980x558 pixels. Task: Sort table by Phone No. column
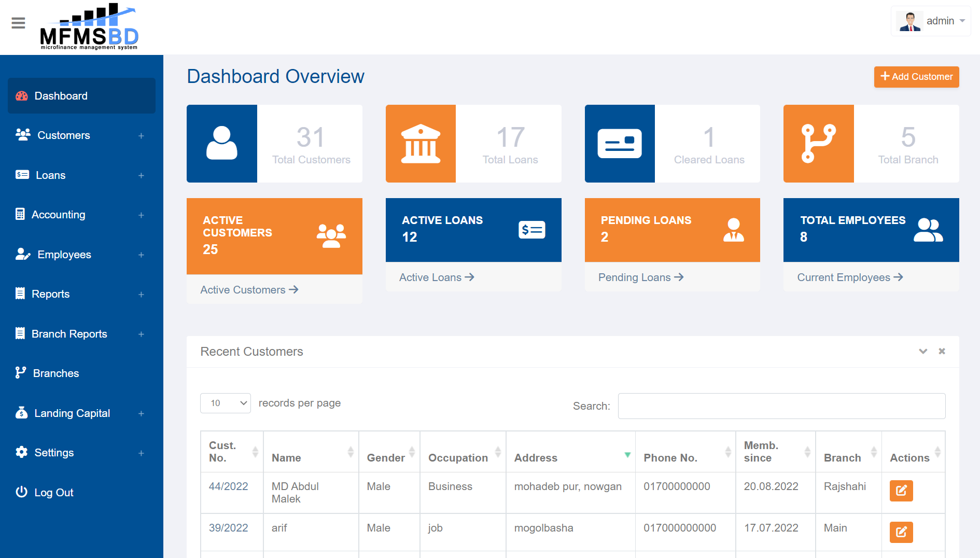[x=685, y=452]
